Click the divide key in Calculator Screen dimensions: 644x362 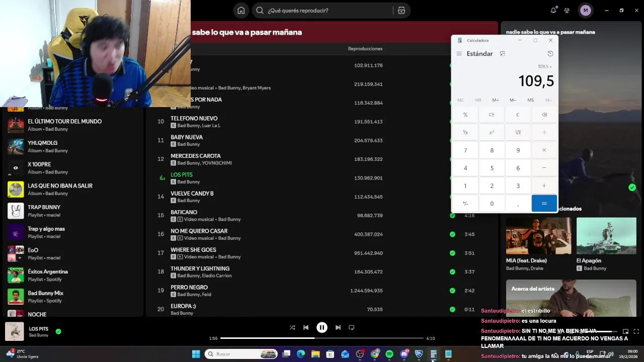pyautogui.click(x=544, y=132)
